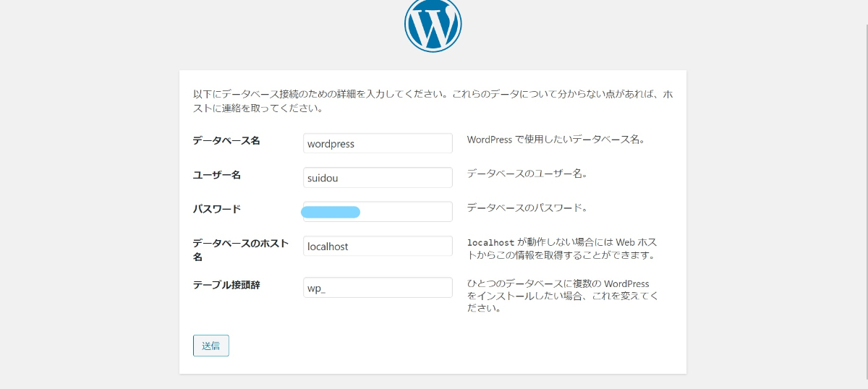Focus the テーブル接頭辞 field containing wp_
868x389 pixels.
pyautogui.click(x=378, y=287)
